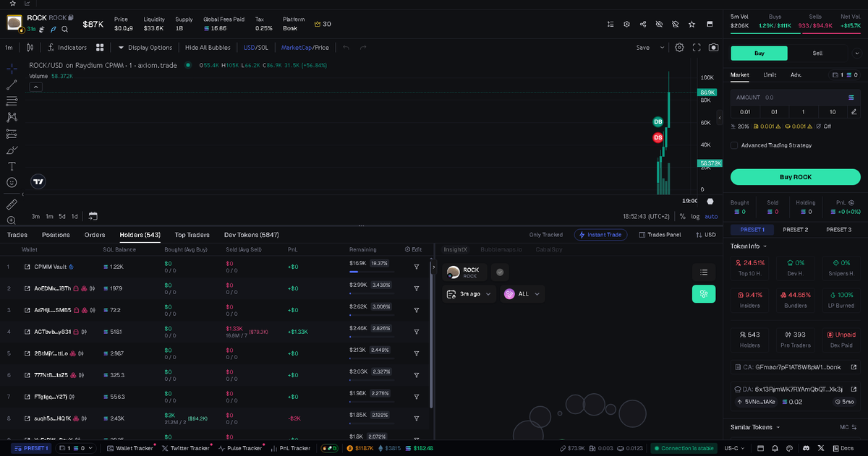Toggle auto scale on chart
This screenshot has width=868, height=456.
711,216
